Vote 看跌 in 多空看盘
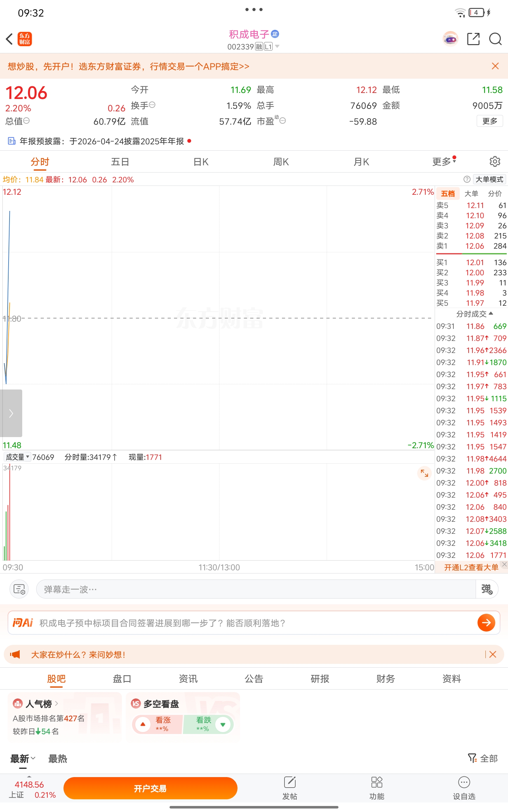 (x=208, y=724)
